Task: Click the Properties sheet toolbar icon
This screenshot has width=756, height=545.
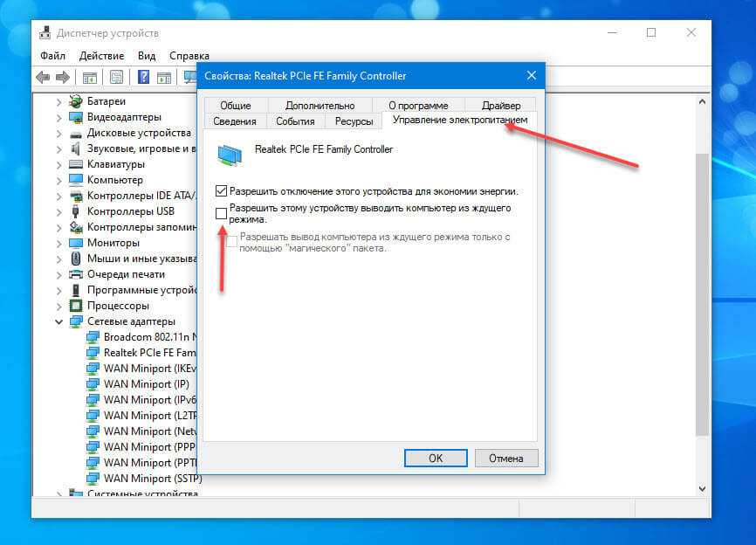Action: tap(116, 78)
